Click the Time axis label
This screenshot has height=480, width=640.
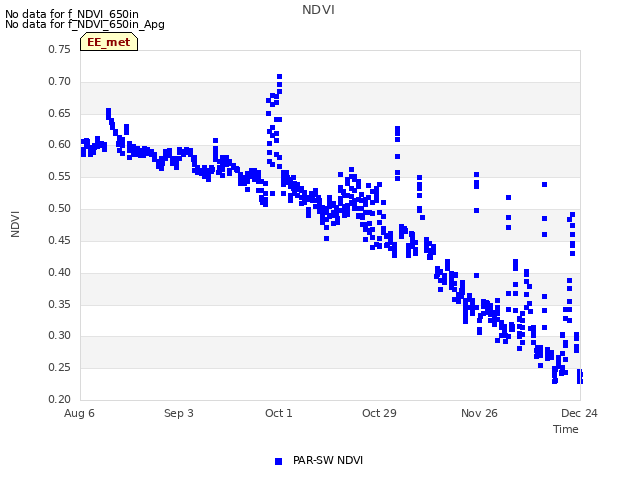[566, 429]
